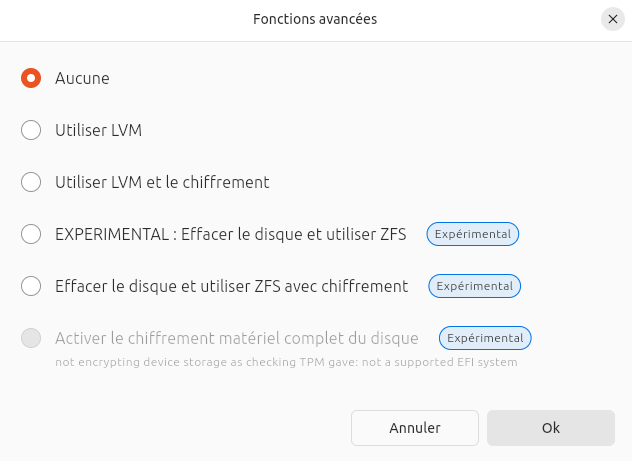Click Expérimental badge beside 'utiliser ZFS' option
Screen dimensions: 632x461
(473, 234)
